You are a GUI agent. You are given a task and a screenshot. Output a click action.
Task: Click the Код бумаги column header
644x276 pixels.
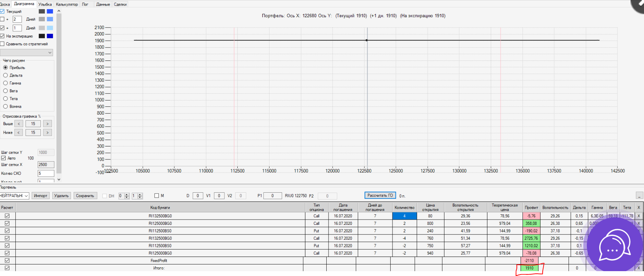point(160,207)
